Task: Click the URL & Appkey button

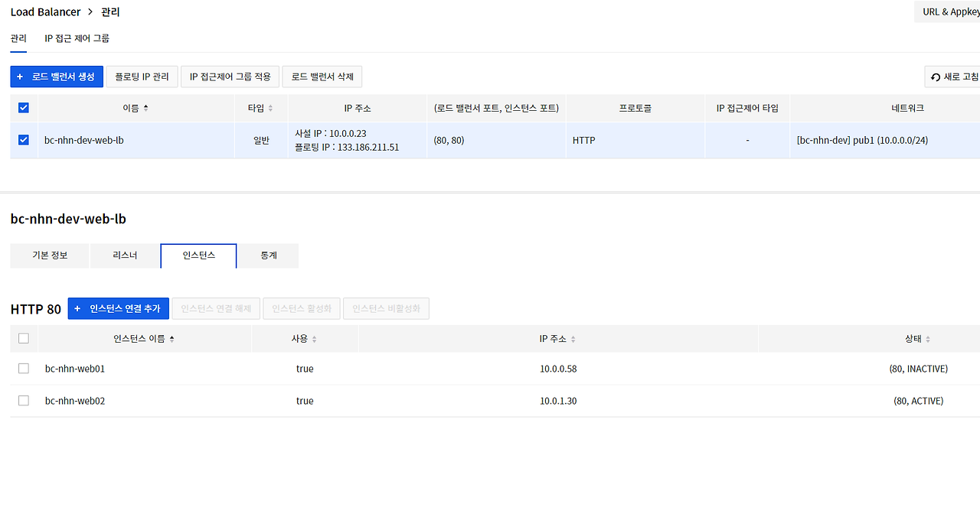Action: click(x=952, y=11)
